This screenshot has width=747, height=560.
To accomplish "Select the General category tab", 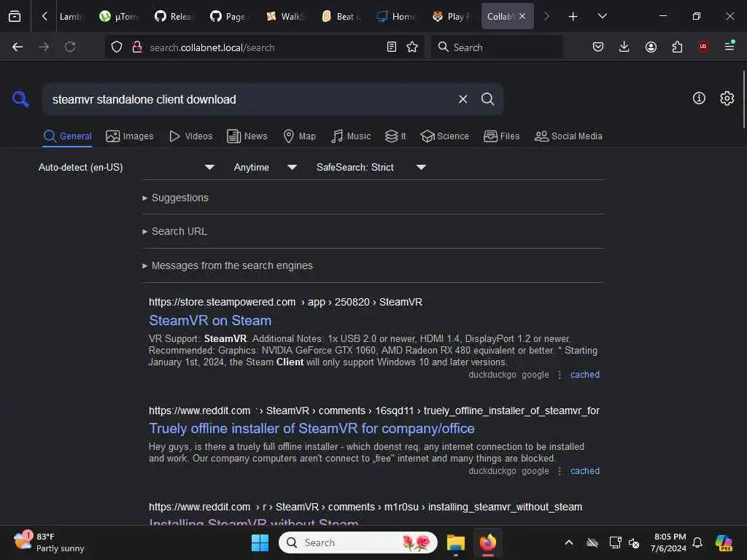I will click(x=67, y=136).
